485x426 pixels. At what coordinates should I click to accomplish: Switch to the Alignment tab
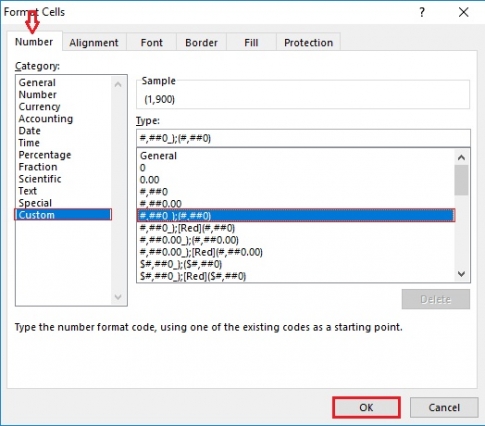click(94, 43)
